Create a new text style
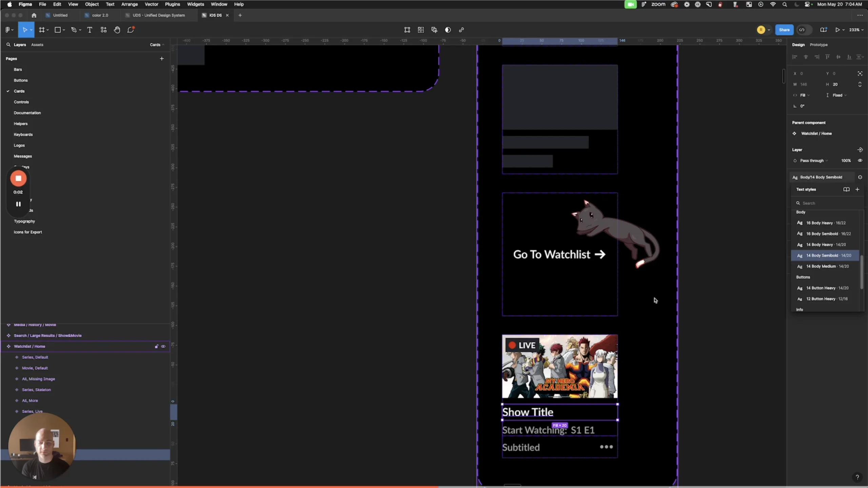The width and height of the screenshot is (868, 488). (x=857, y=189)
